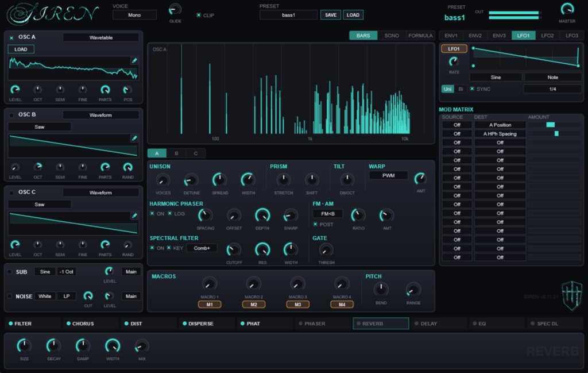Open the Warp PWM dropdown
This screenshot has height=373, width=588.
388,175
